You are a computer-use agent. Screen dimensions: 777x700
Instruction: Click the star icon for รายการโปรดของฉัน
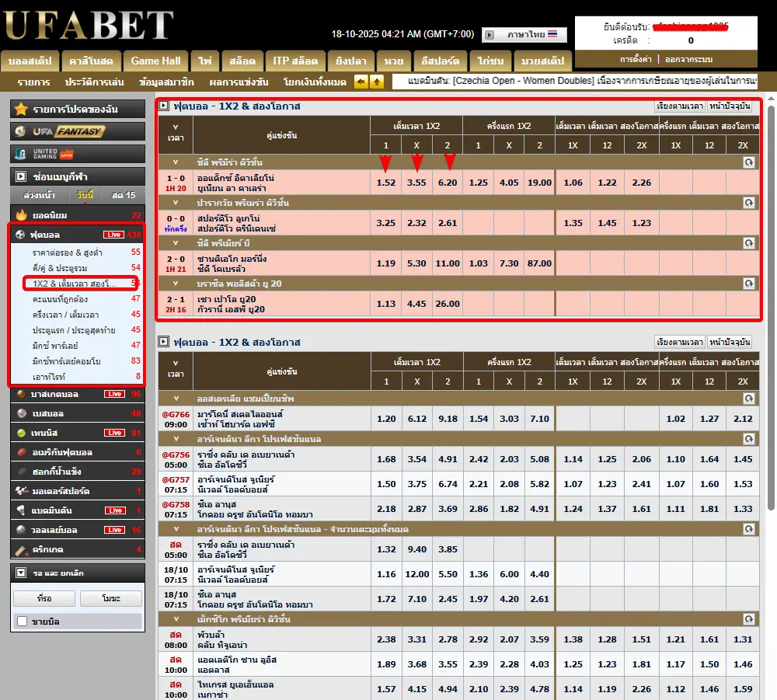click(x=21, y=109)
